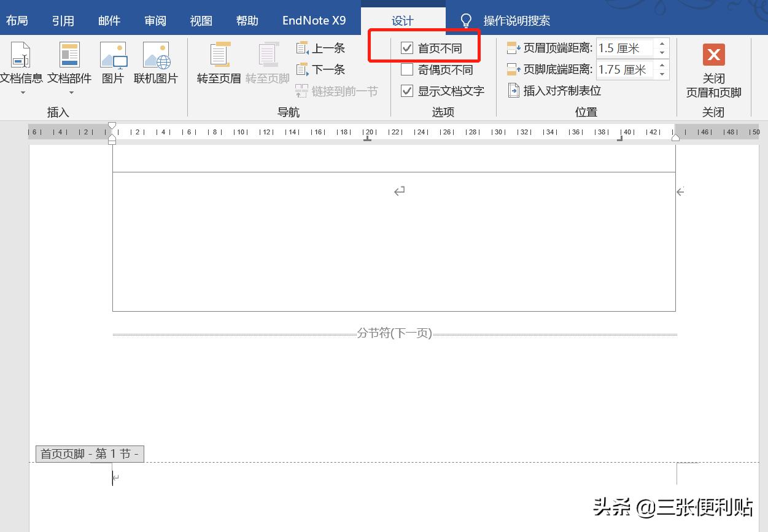Select the 文档部件 (Quick Parts) icon
768x532 pixels.
click(69, 61)
